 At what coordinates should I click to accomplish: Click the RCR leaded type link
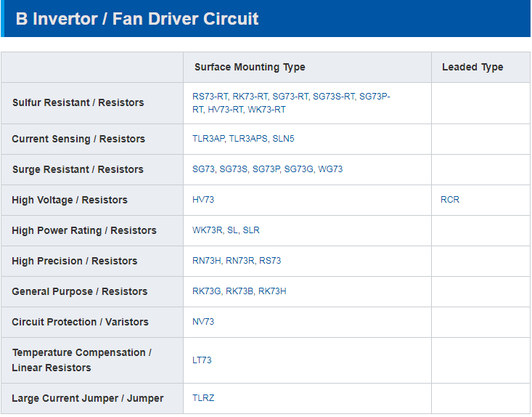pos(450,200)
